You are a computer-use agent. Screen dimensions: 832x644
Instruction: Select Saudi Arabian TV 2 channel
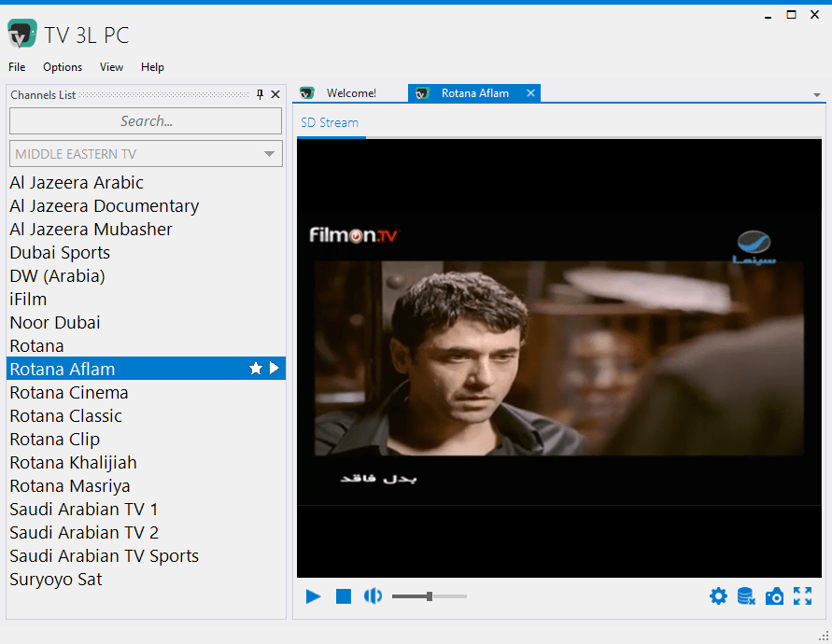tap(146, 533)
